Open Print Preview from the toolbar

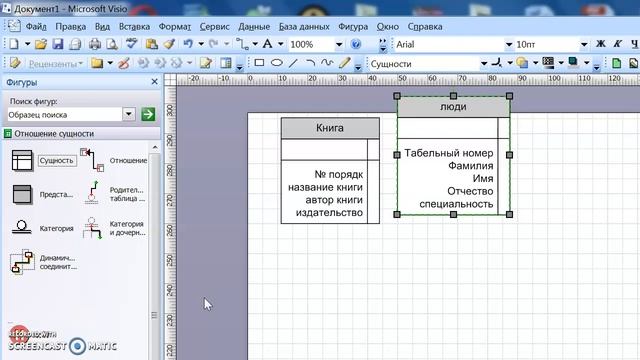(112, 44)
